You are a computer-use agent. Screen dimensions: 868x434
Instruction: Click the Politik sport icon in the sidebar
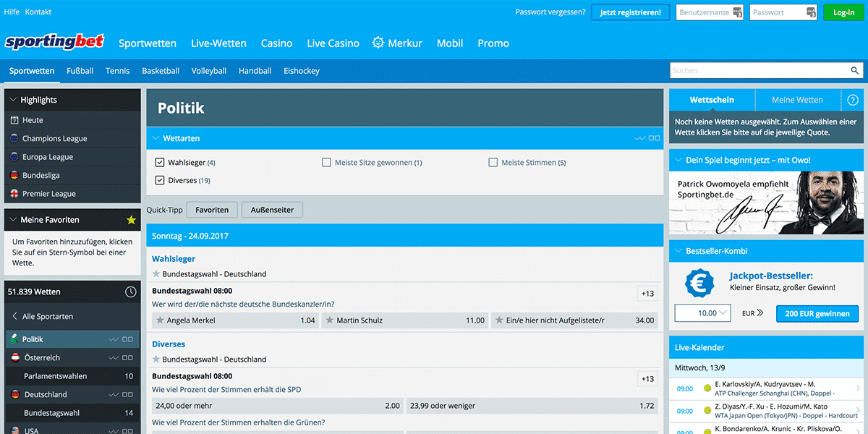coord(14,339)
